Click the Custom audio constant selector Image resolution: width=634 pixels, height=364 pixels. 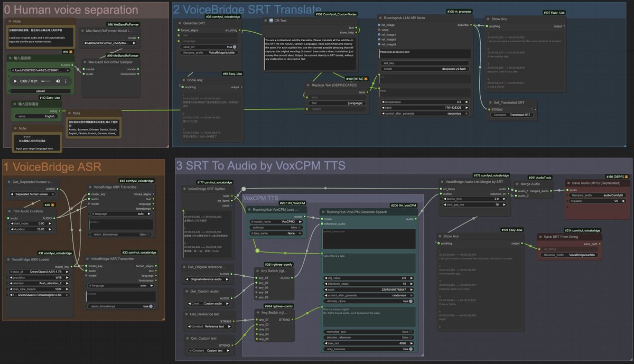tap(209, 303)
